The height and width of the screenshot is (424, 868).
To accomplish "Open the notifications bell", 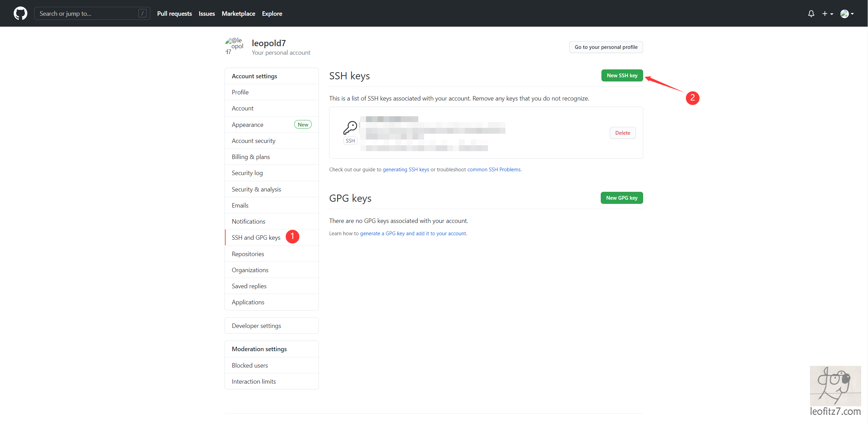I will [811, 13].
